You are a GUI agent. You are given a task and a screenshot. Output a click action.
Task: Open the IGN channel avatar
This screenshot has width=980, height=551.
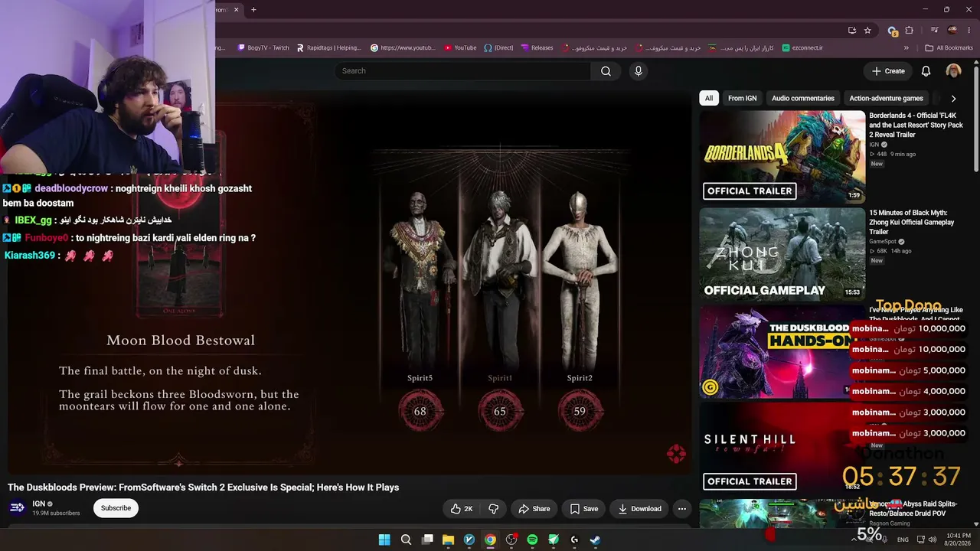pyautogui.click(x=17, y=508)
